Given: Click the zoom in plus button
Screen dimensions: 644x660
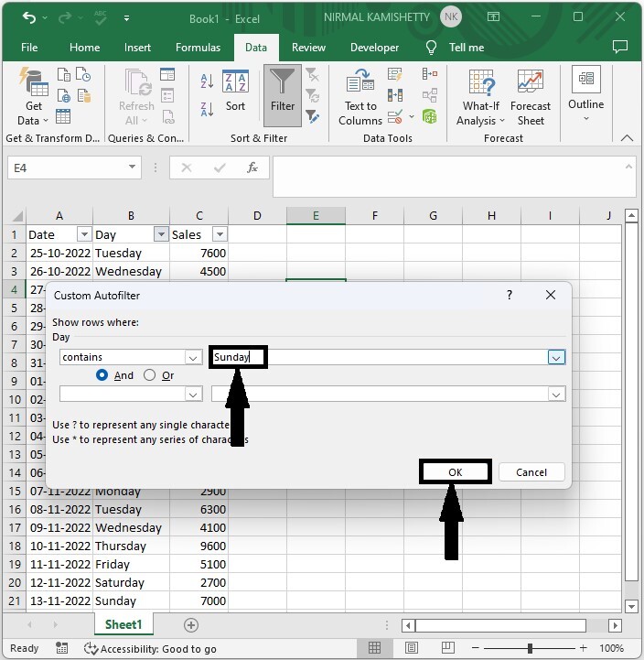Looking at the screenshot, I should 583,648.
